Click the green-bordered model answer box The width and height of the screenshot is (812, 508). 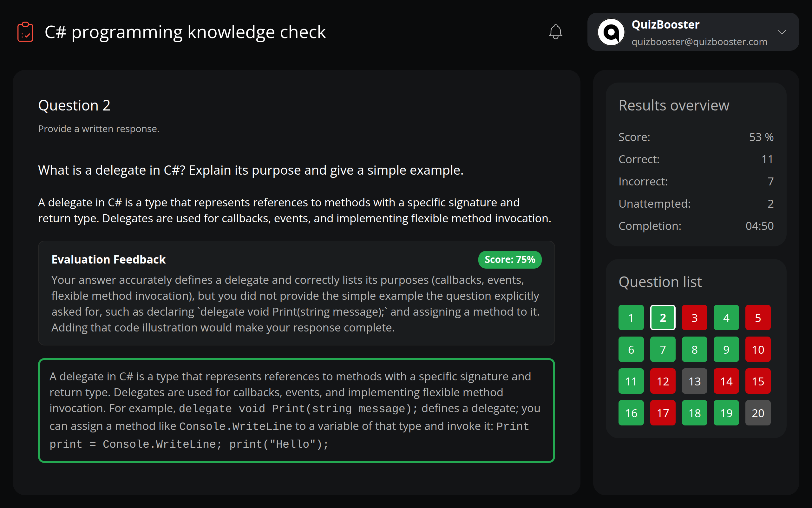click(x=296, y=410)
